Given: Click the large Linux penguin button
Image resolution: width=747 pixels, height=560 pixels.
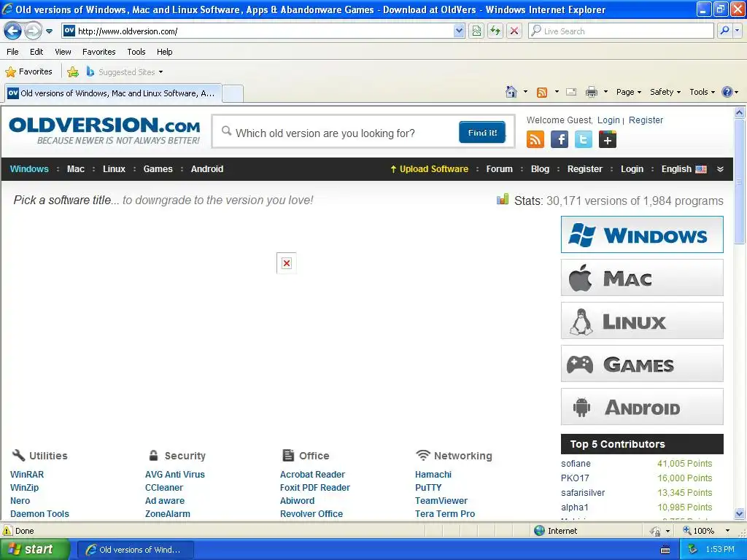Looking at the screenshot, I should (642, 321).
